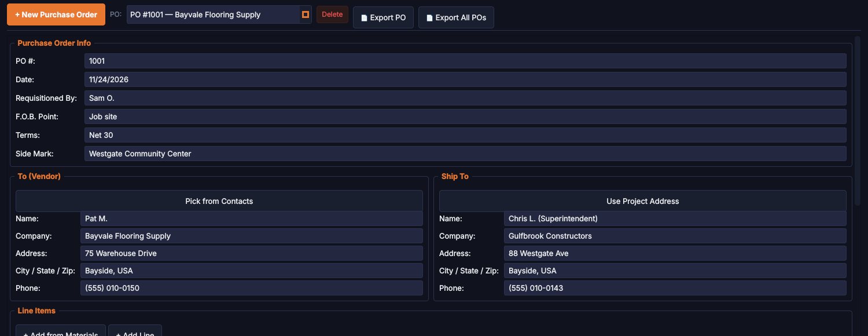Click Use Project Address
The height and width of the screenshot is (336, 868).
point(643,201)
